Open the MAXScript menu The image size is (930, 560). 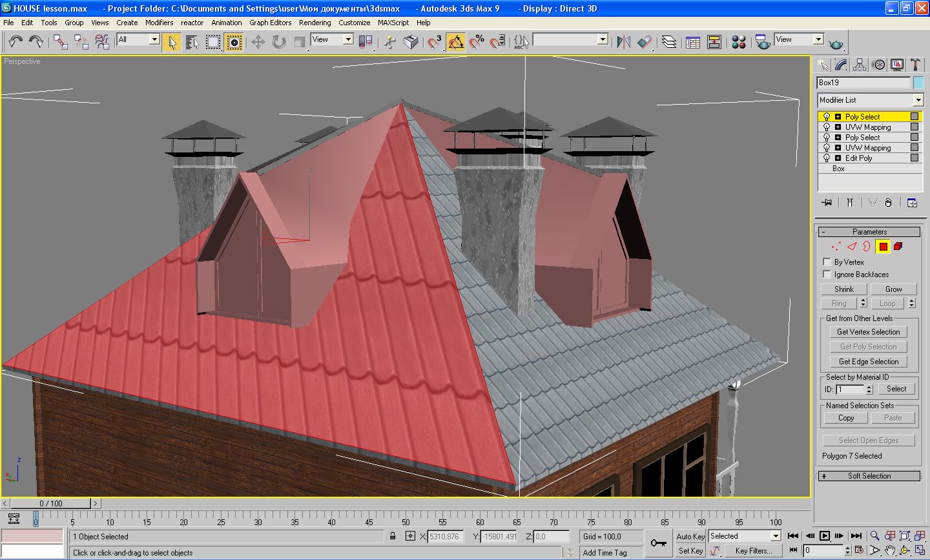coord(393,23)
